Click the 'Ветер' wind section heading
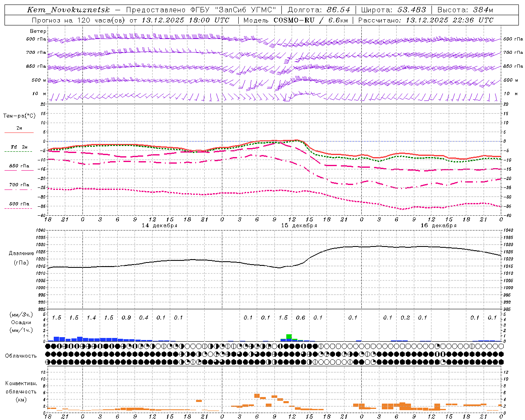 coord(38,31)
